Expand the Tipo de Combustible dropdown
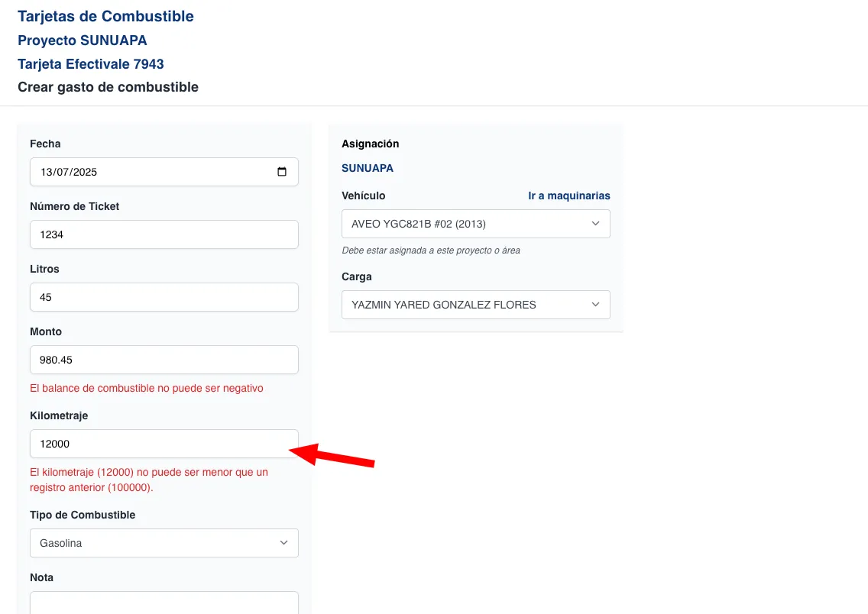 coord(164,543)
